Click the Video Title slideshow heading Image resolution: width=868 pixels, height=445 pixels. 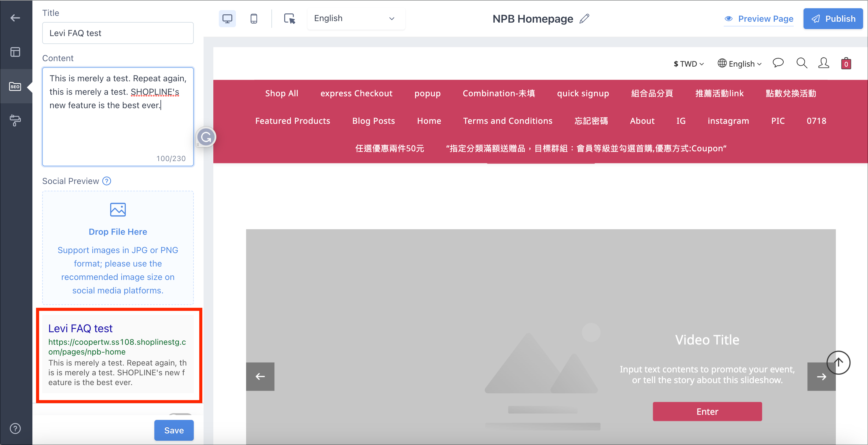tap(707, 340)
